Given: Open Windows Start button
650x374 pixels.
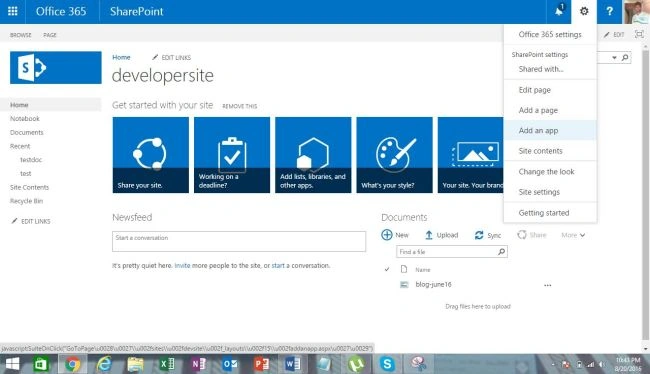Looking at the screenshot, I should (x=12, y=364).
